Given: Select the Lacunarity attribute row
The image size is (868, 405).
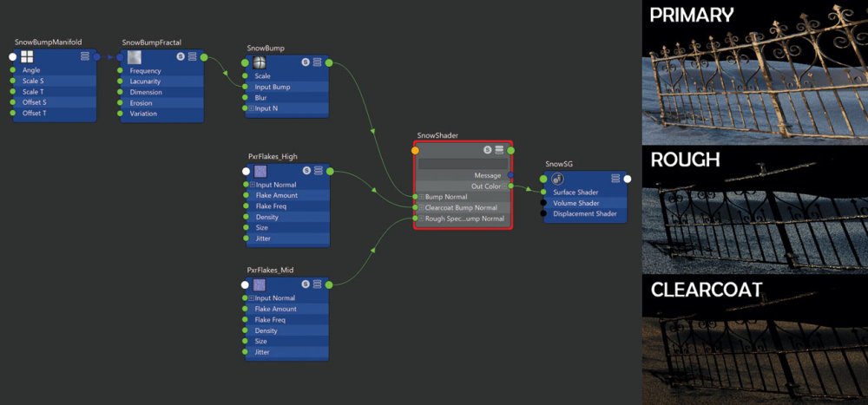Looking at the screenshot, I should pos(162,82).
